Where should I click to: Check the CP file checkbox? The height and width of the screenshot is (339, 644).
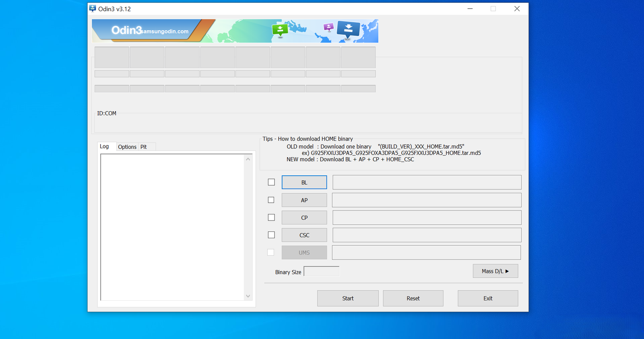click(x=271, y=217)
